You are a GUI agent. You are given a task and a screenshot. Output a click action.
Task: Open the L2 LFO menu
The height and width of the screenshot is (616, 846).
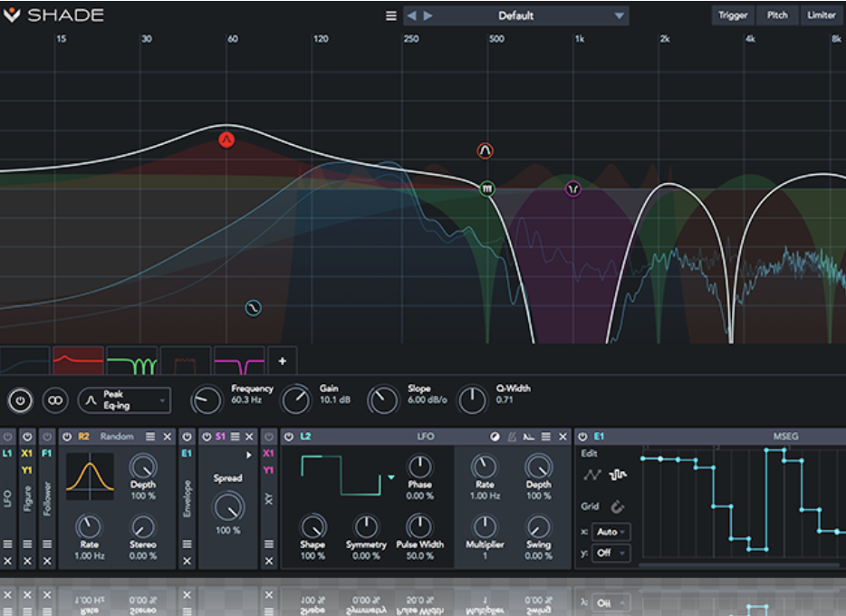coord(546,437)
